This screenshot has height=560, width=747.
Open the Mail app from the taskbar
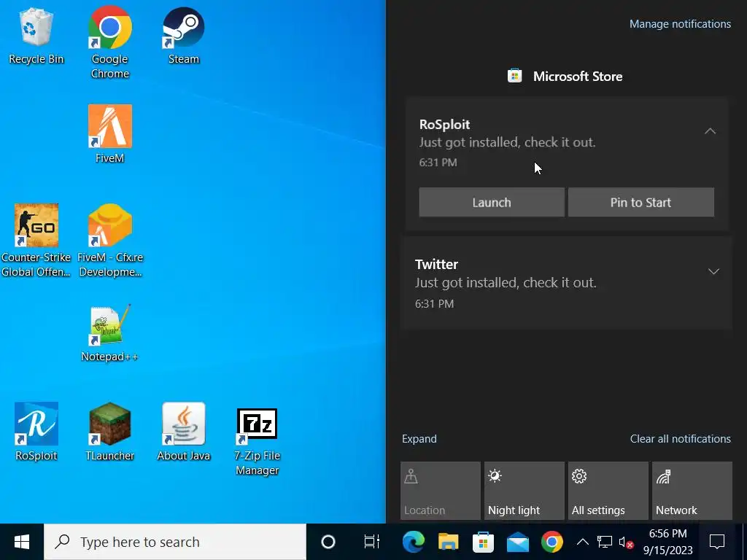(x=518, y=542)
